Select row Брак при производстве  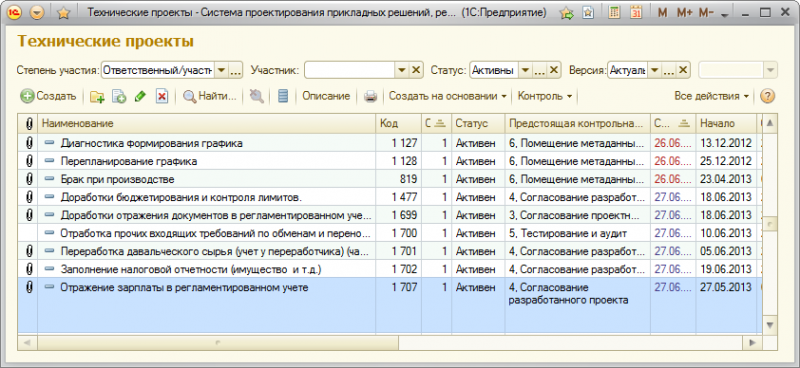coord(390,179)
